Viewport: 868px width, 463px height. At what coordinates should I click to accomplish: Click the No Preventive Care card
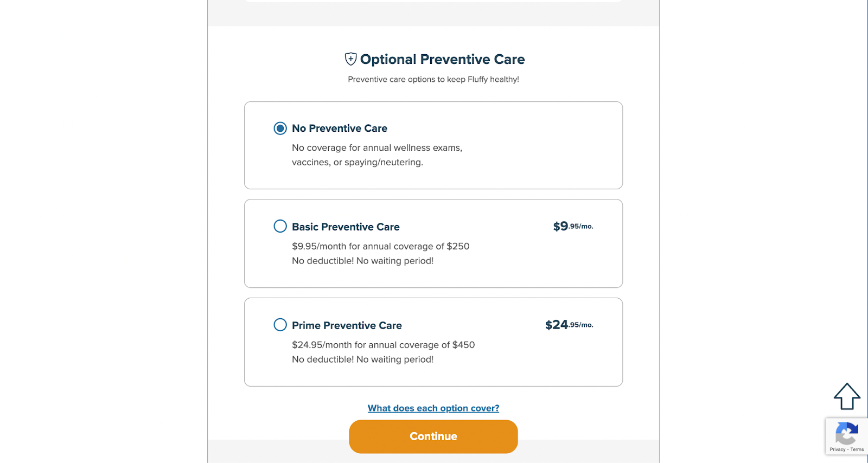pos(433,145)
